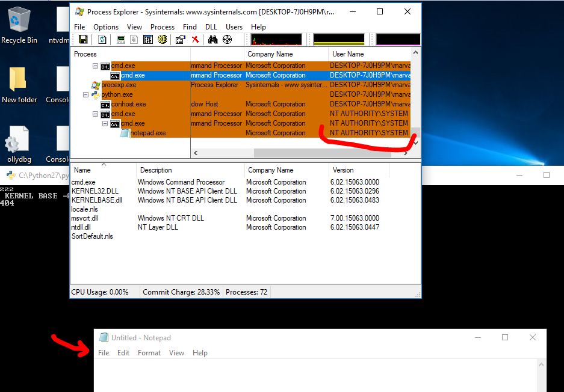Open the Process menu
564x392 pixels.
(162, 27)
